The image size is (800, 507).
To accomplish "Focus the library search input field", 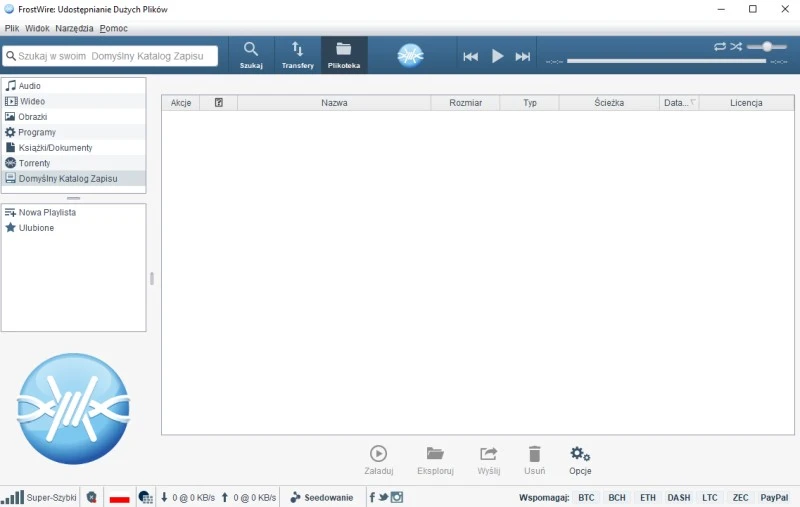I will 110,56.
